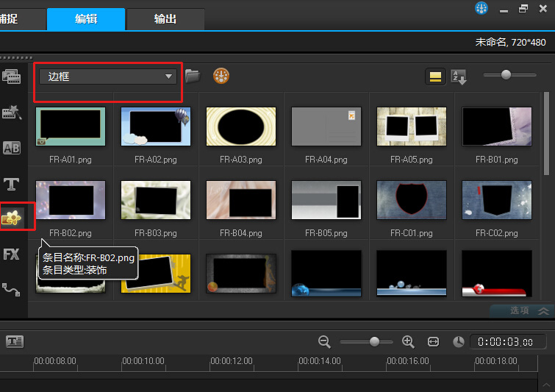Open the Graphics library flower icon
555x392 pixels.
[x=12, y=218]
